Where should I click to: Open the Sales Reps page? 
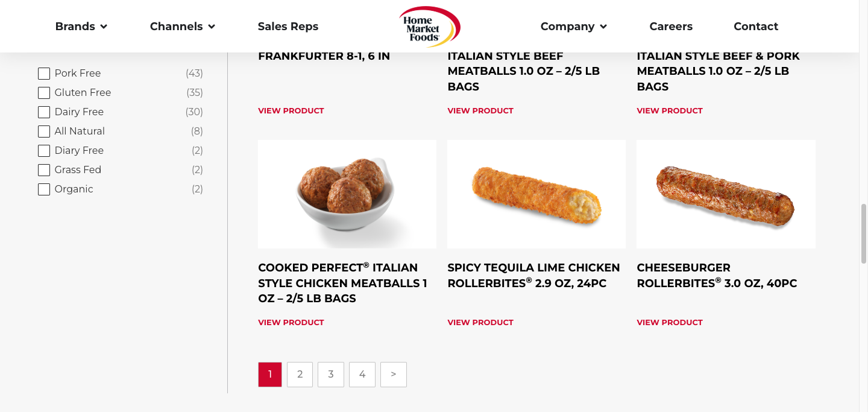pos(288,27)
